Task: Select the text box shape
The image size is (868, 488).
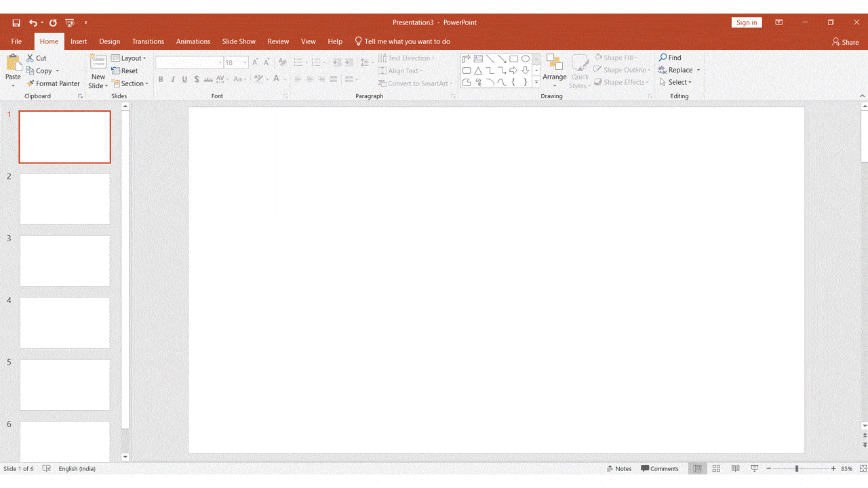Action: (478, 59)
